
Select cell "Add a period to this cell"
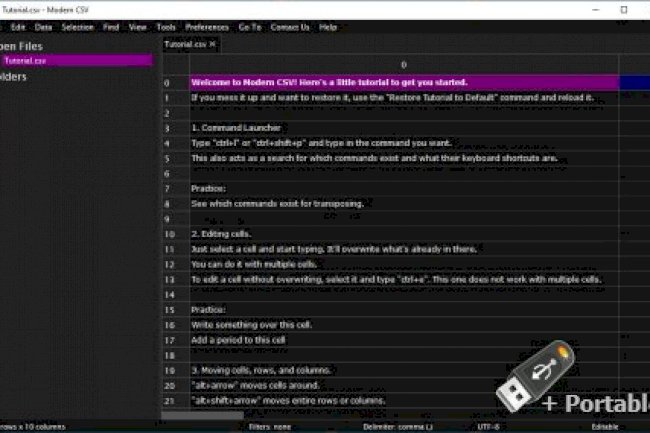click(404, 340)
